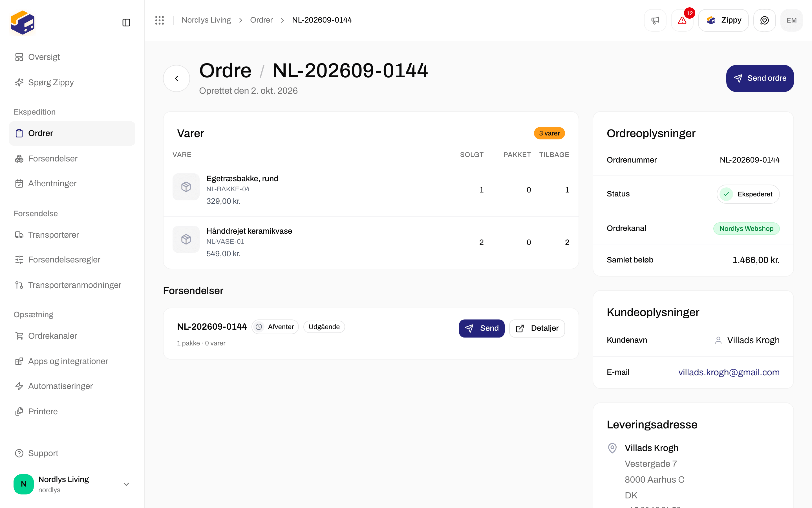Open Forsendelsesregler in the sidebar
This screenshot has height=508, width=812.
[72, 260]
